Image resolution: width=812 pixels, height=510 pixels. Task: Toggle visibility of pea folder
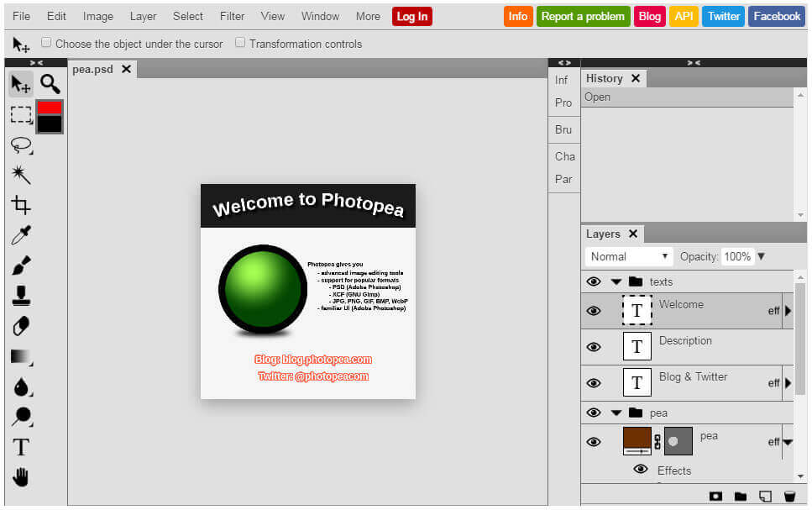[594, 413]
